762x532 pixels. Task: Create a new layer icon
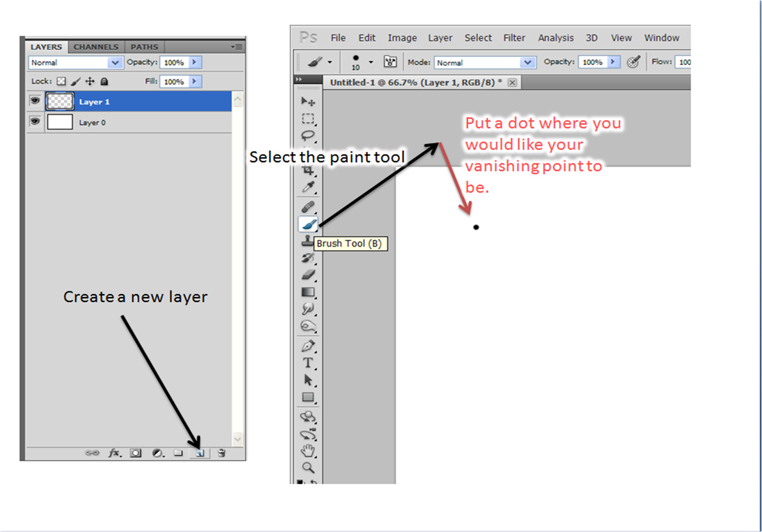200,453
